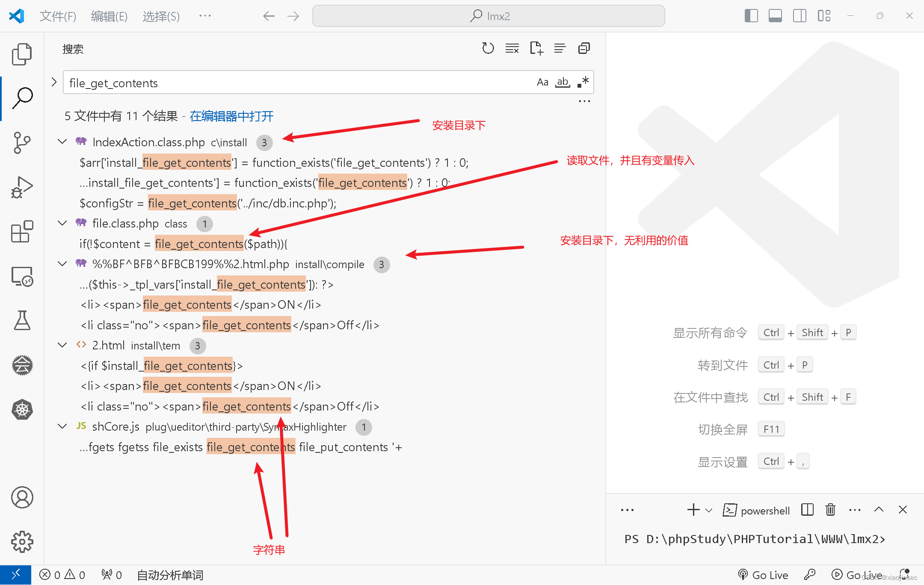Viewport: 924px width, 585px height.
Task: Click Go Live in the status bar
Action: [763, 575]
